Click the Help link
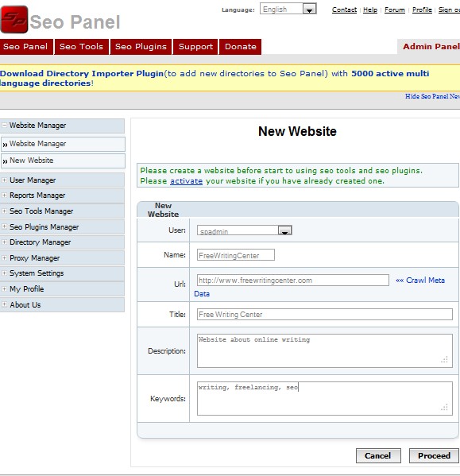460x476 pixels. click(x=370, y=10)
